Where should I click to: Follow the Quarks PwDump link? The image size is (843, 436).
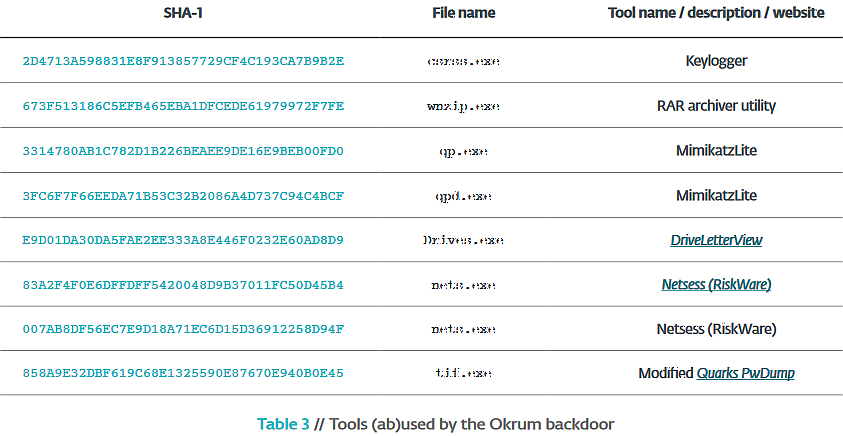[746, 373]
